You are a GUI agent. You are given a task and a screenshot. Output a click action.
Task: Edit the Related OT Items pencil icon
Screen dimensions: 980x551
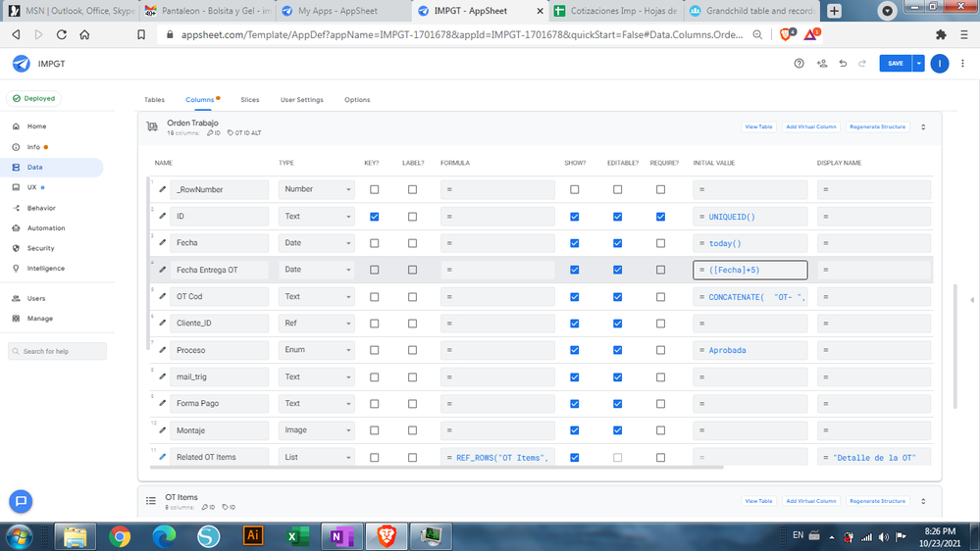pos(163,457)
